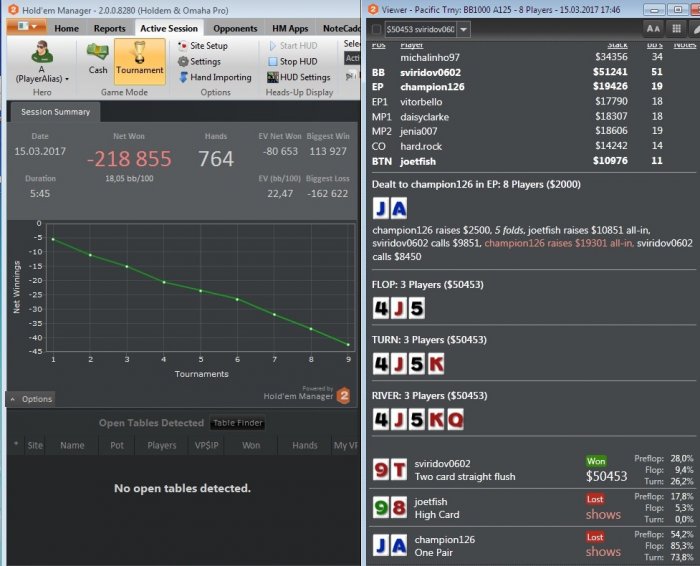
Task: Click the Hero player alias icon
Action: pos(42,52)
